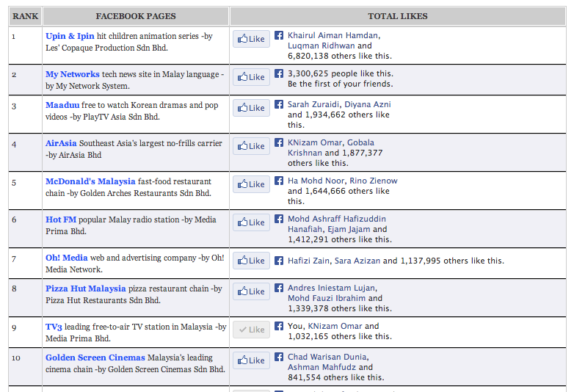The width and height of the screenshot is (574, 392).
Task: Click the Facebook icon in Pizza Hut Malaysia row
Action: tap(279, 288)
